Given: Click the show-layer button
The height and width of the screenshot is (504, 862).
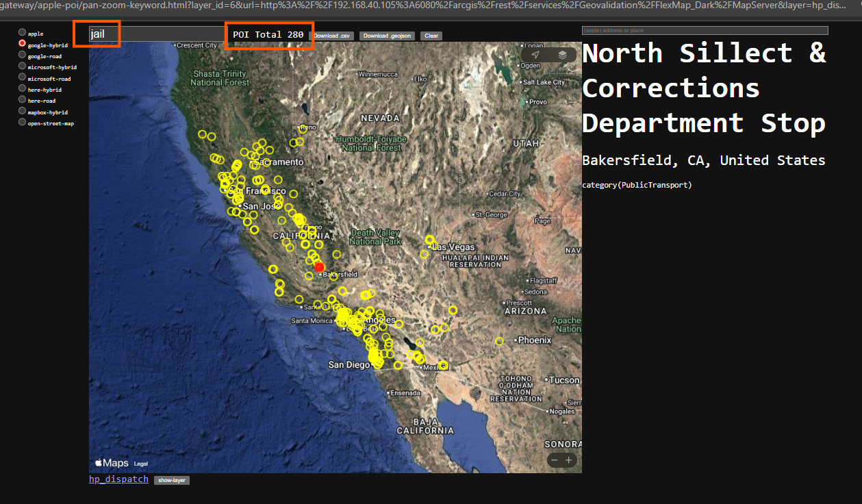Looking at the screenshot, I should coord(171,480).
